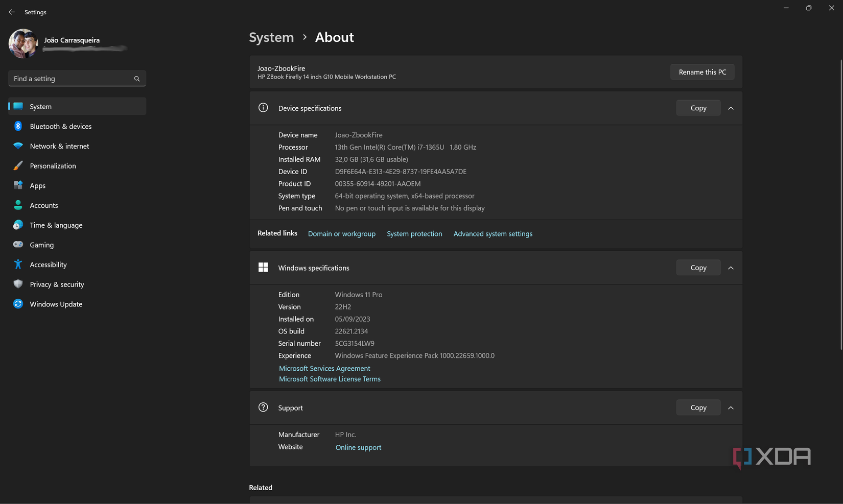This screenshot has height=504, width=843.
Task: Click the user profile avatar
Action: point(23,43)
